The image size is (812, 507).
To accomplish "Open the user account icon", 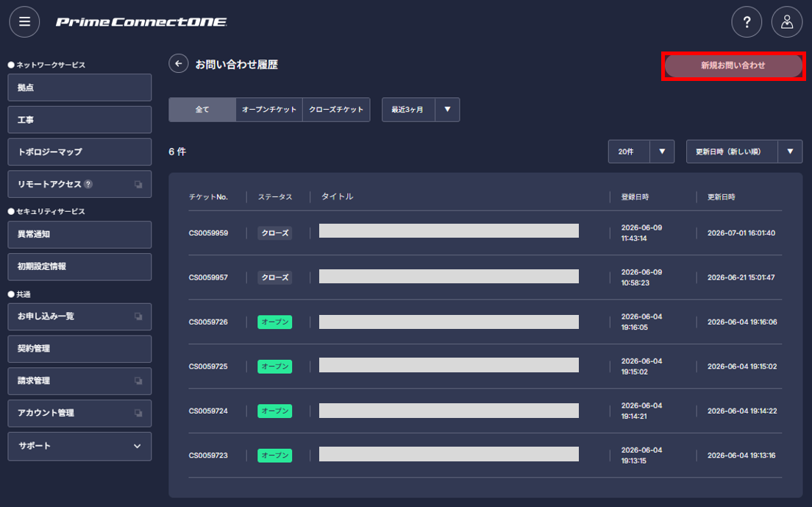I will [x=787, y=22].
